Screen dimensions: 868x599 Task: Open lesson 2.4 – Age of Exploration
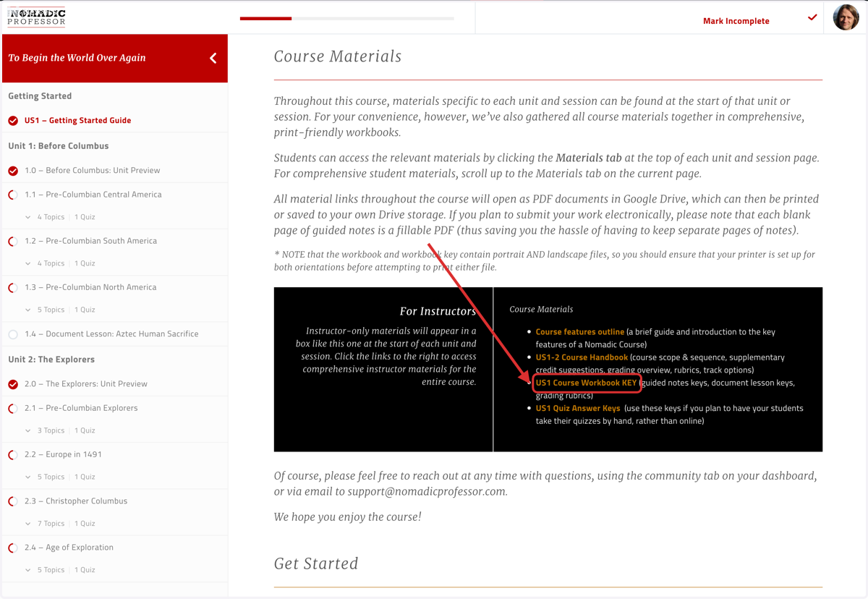pos(69,548)
